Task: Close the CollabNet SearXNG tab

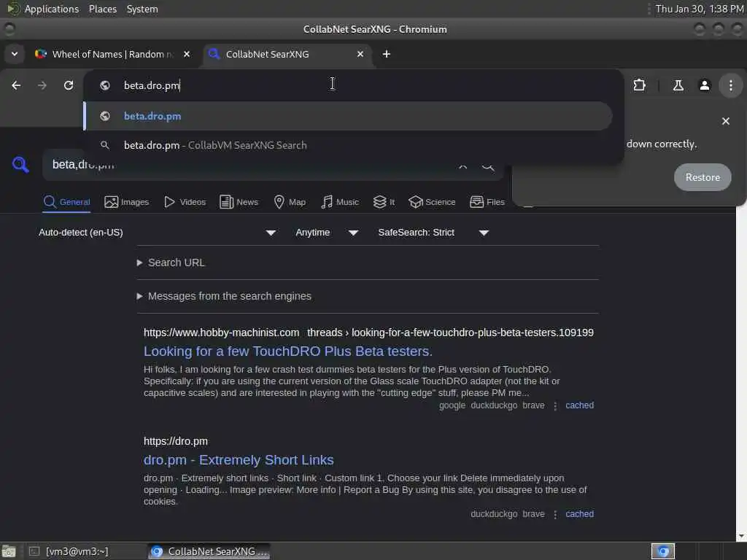Action: (360, 54)
